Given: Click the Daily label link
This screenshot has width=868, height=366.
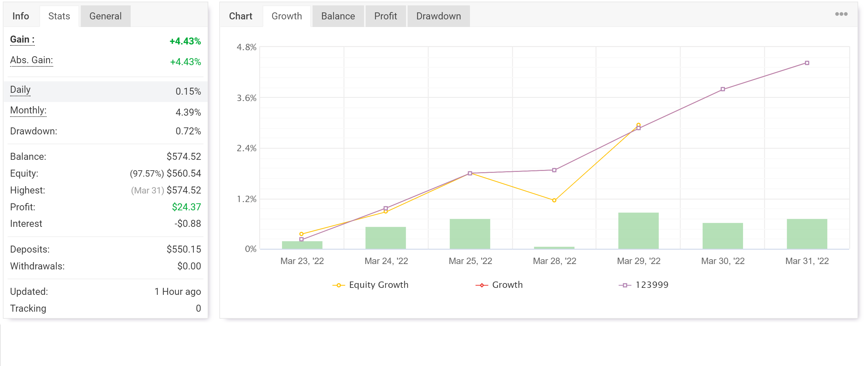Looking at the screenshot, I should tap(20, 90).
